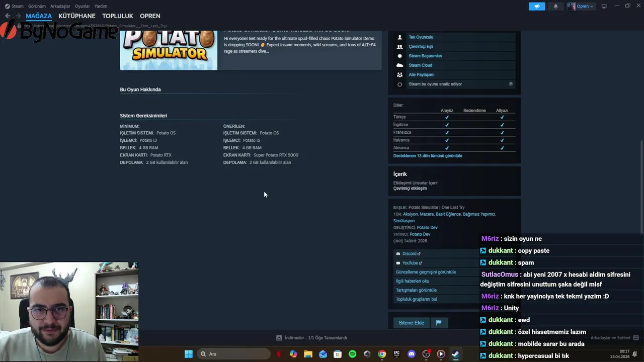Open the Arkadaşlar menu
The width and height of the screenshot is (644, 362).
click(60, 6)
